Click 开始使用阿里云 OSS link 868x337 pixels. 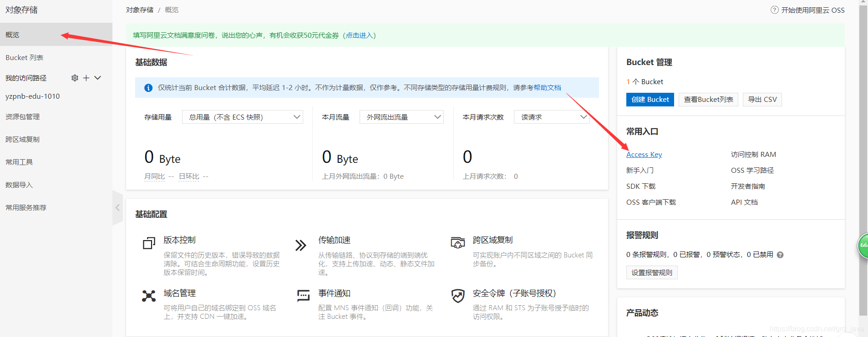[813, 10]
